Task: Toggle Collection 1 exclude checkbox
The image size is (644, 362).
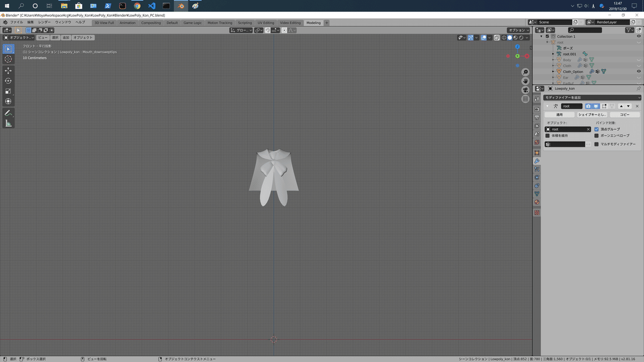Action: click(x=547, y=36)
